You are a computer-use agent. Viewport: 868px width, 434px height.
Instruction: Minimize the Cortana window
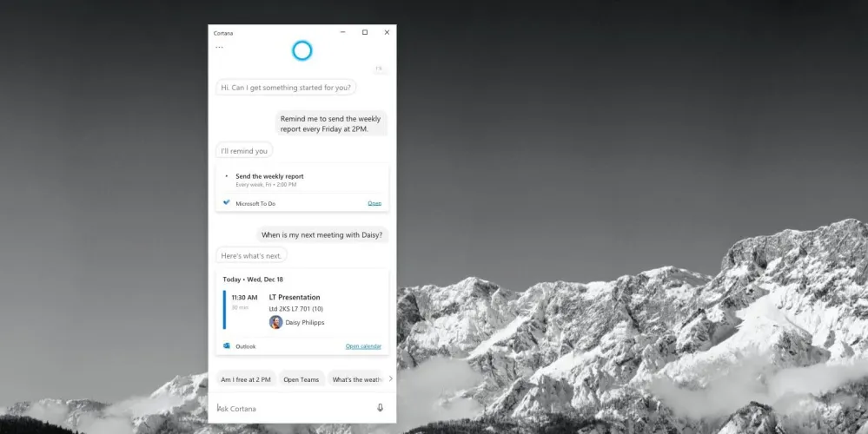pyautogui.click(x=342, y=33)
